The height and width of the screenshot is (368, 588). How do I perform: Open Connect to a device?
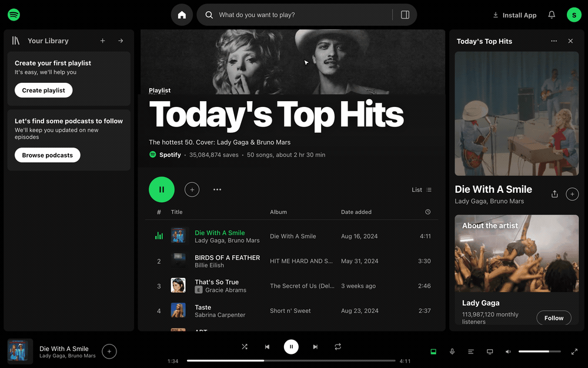pos(490,352)
